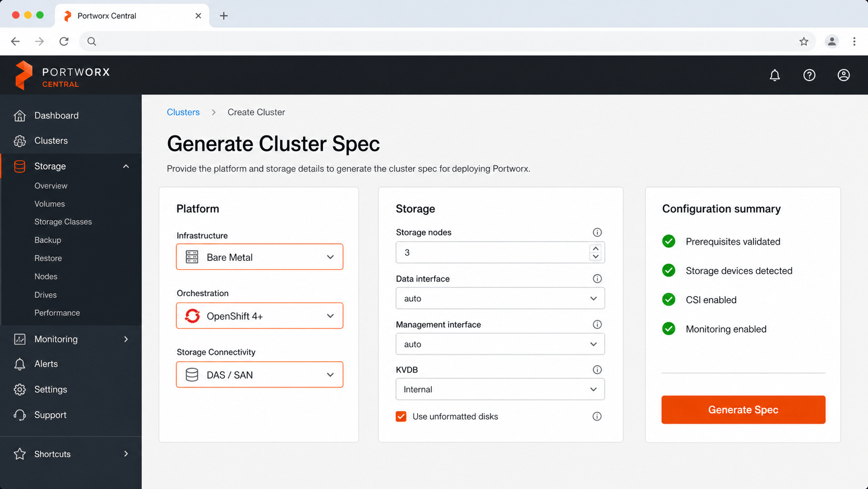The height and width of the screenshot is (489, 868).
Task: Click the CSI enabled summary text
Action: point(711,300)
